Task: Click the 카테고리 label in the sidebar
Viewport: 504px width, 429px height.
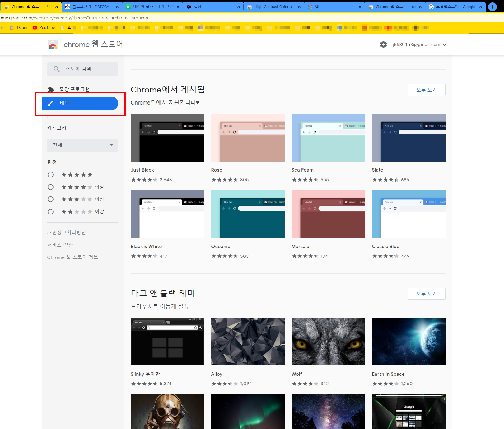Action: [x=57, y=128]
